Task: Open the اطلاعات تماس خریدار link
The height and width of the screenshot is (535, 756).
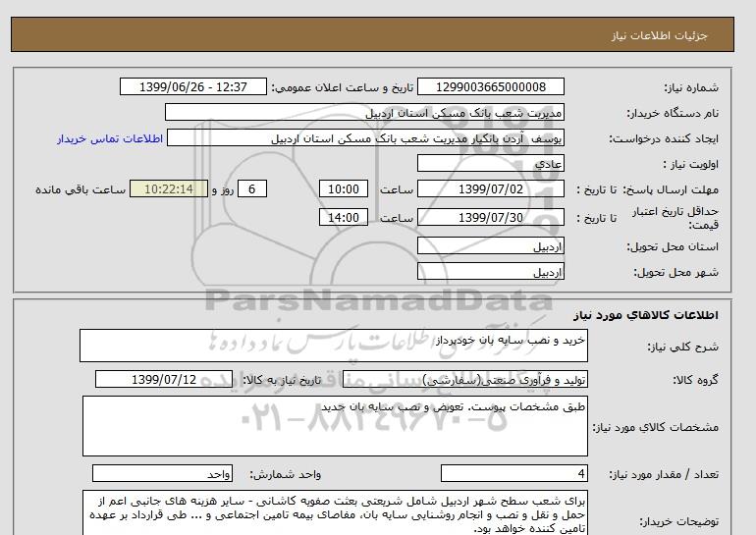Action: click(x=110, y=138)
